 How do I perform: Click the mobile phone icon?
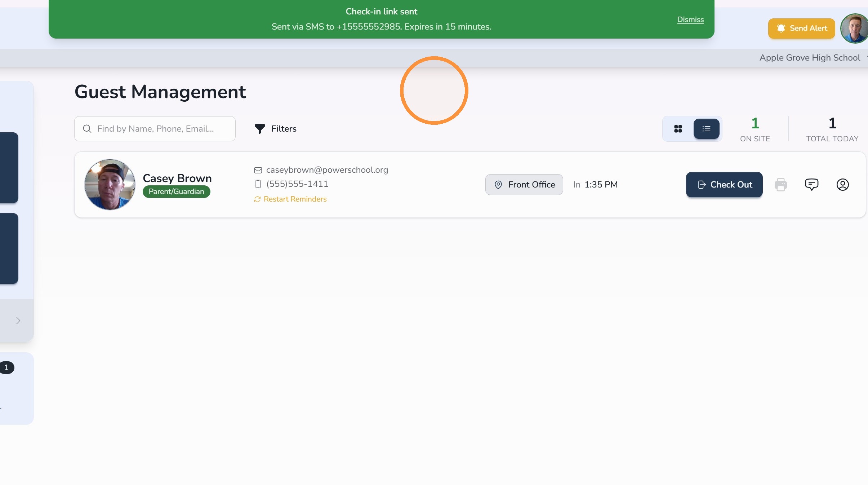258,184
